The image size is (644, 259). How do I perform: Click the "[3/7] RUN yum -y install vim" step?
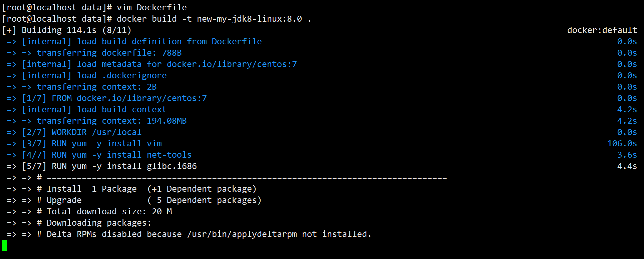tap(92, 143)
